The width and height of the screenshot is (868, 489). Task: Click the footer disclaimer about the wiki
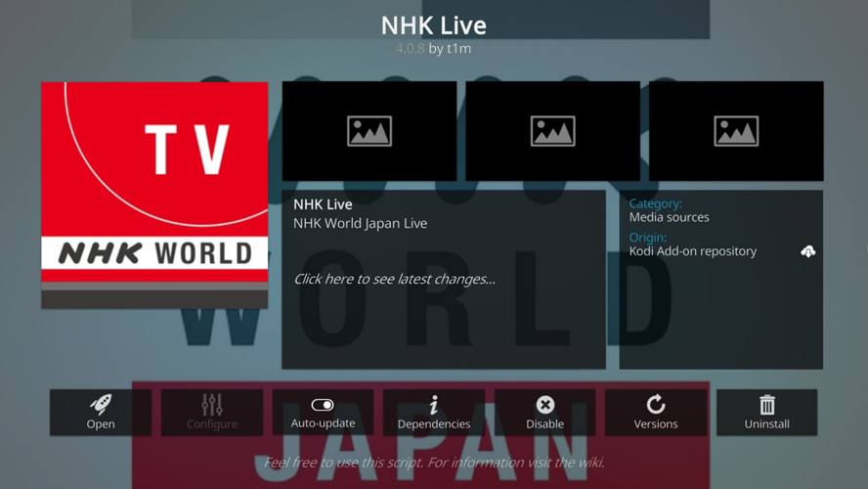(433, 463)
